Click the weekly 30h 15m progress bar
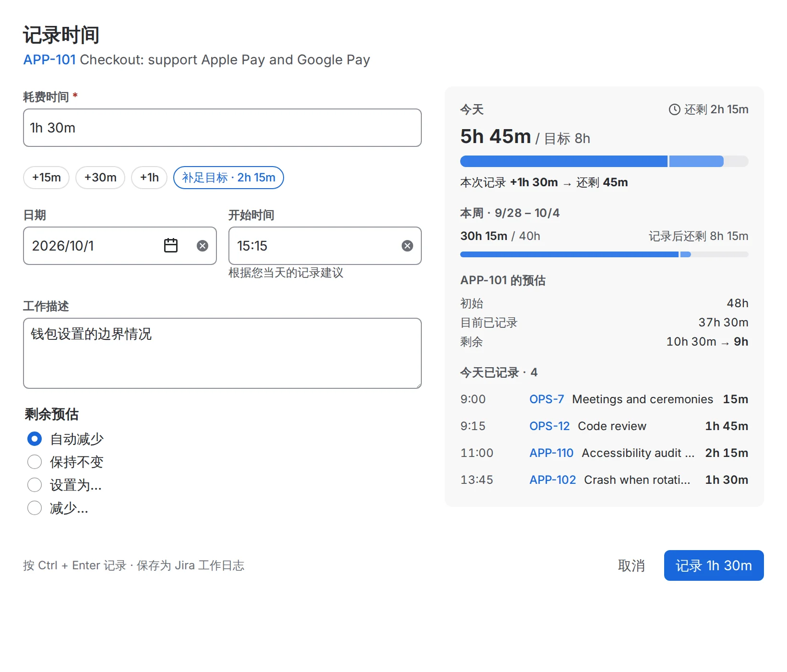This screenshot has height=672, width=787. (604, 254)
